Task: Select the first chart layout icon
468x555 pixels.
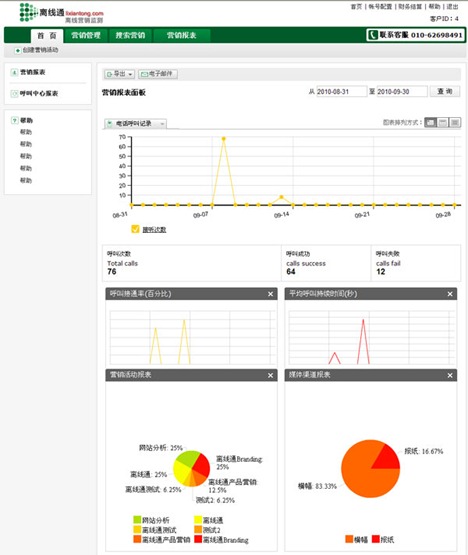Action: point(430,122)
